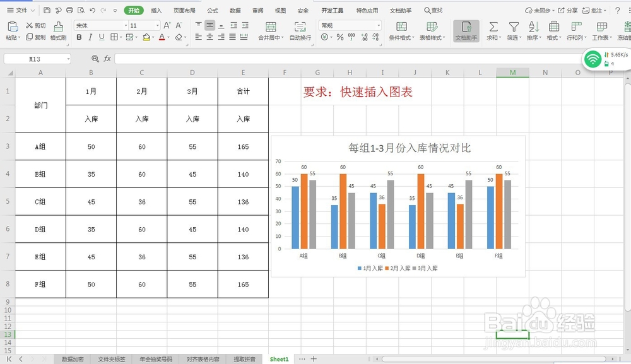Click the fill color bucket swatch
Screen dimensions: 631x364
click(146, 37)
